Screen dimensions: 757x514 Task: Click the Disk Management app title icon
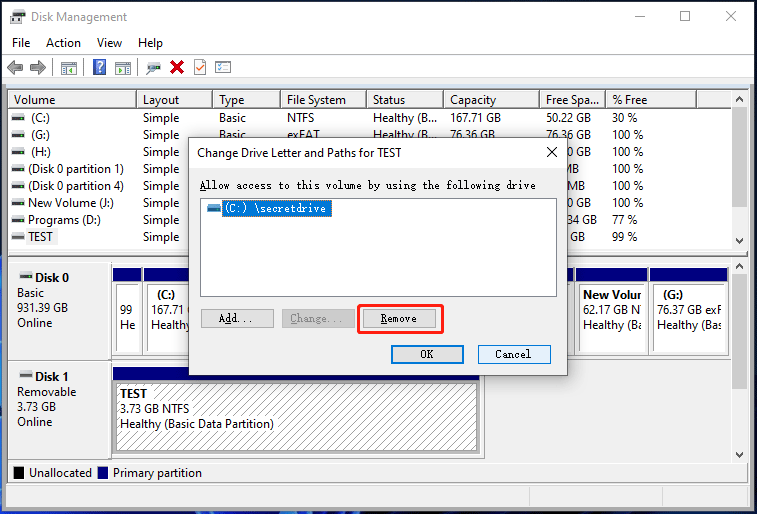click(x=17, y=17)
